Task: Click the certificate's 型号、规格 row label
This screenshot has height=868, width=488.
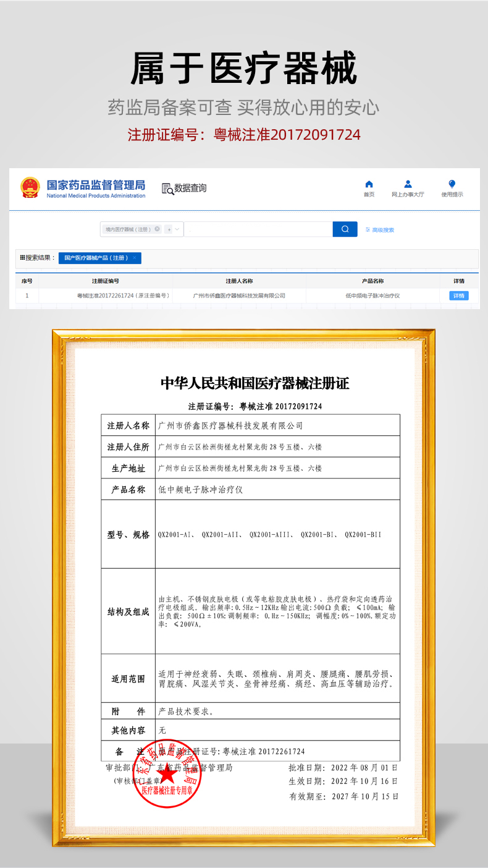Action: 128,535
